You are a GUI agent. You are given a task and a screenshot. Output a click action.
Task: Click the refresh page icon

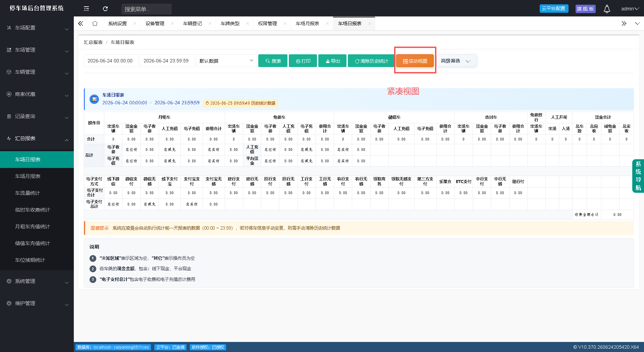pyautogui.click(x=105, y=9)
